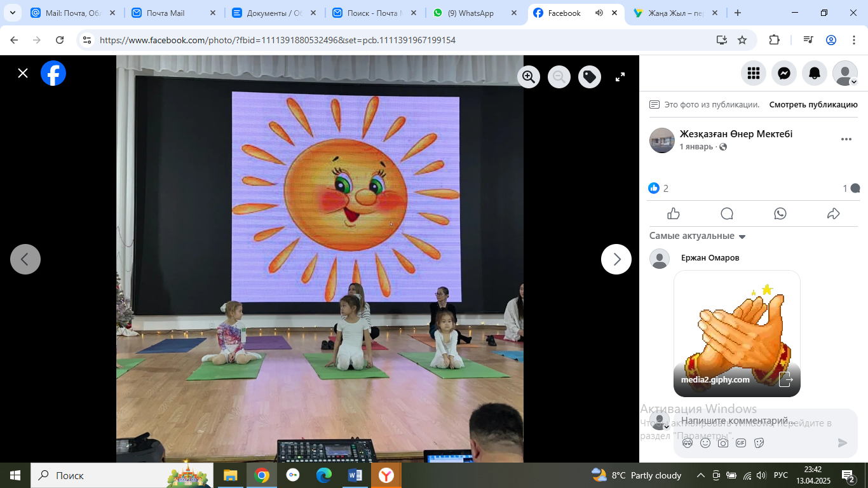Viewport: 868px width, 488px height.
Task: Zoom in on the photo
Action: (x=528, y=77)
